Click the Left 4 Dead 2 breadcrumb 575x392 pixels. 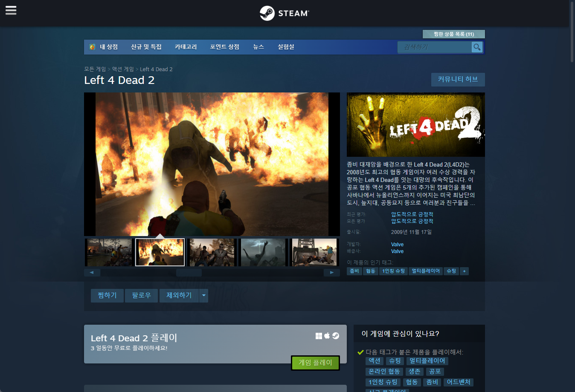156,69
